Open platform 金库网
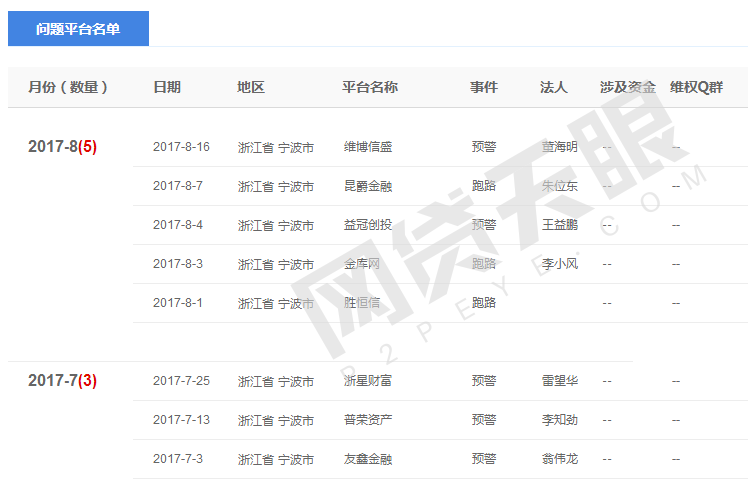The height and width of the screenshot is (483, 748). (x=362, y=264)
